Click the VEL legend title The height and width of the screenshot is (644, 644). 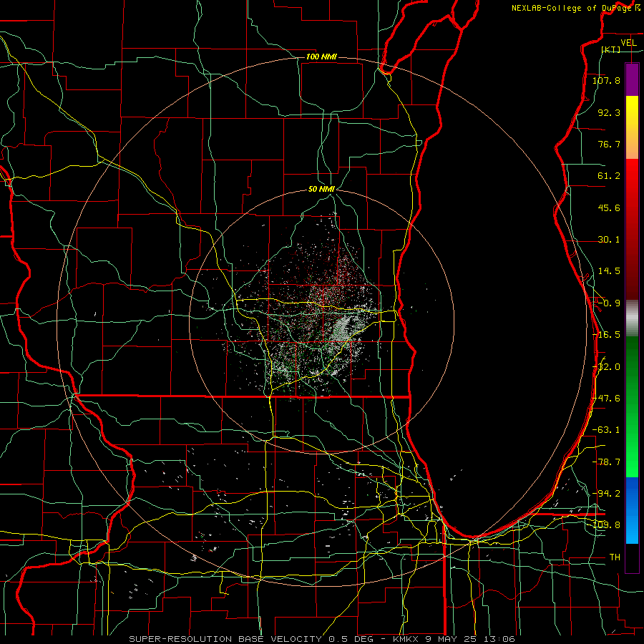[x=628, y=43]
